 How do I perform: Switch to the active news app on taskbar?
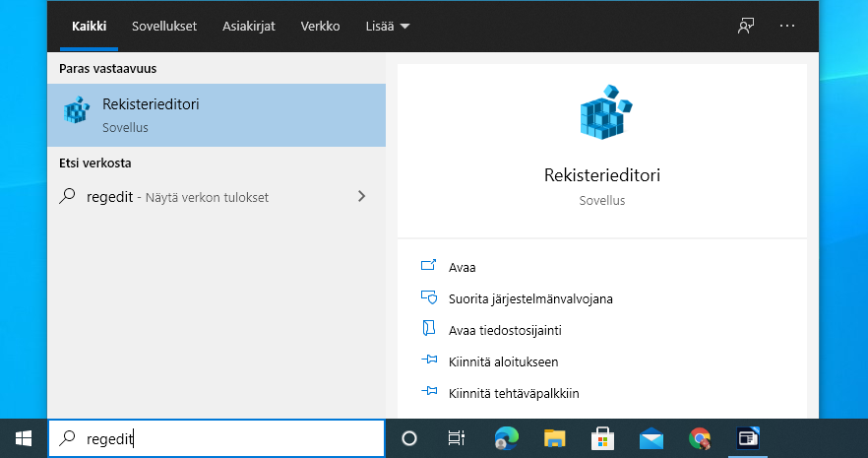(x=748, y=438)
